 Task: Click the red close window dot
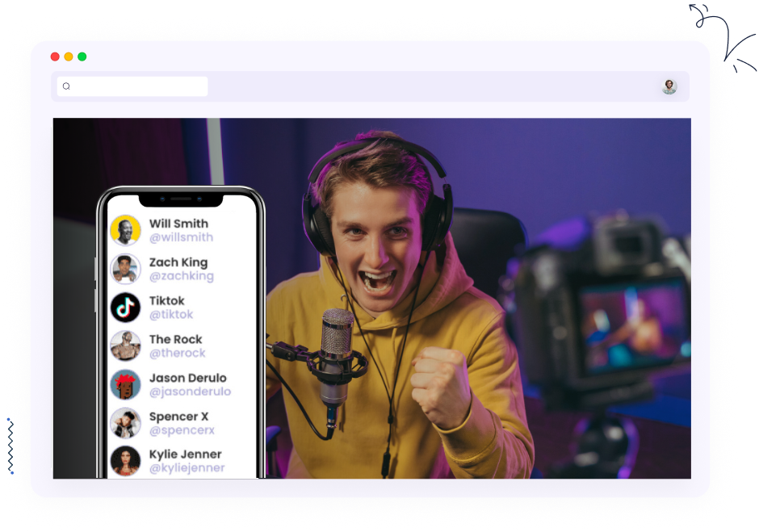pyautogui.click(x=55, y=57)
